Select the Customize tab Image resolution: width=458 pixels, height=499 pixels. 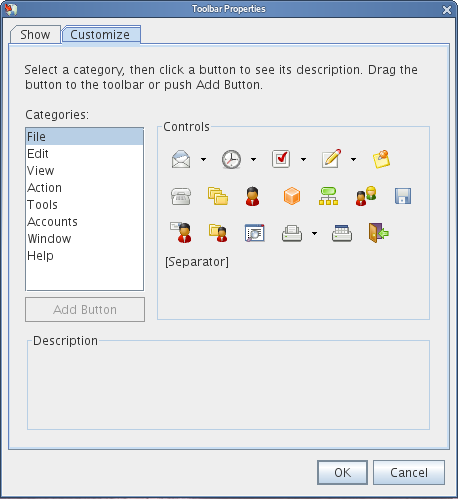pyautogui.click(x=100, y=35)
